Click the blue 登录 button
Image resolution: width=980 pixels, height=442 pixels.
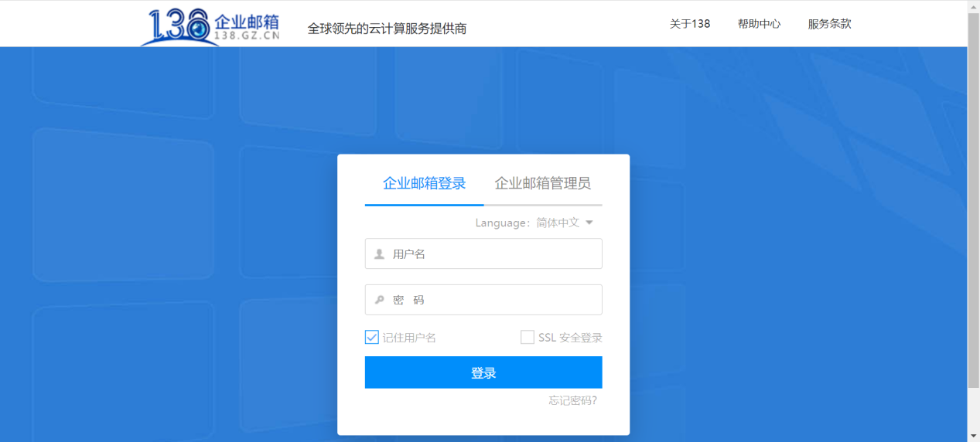[x=483, y=372]
